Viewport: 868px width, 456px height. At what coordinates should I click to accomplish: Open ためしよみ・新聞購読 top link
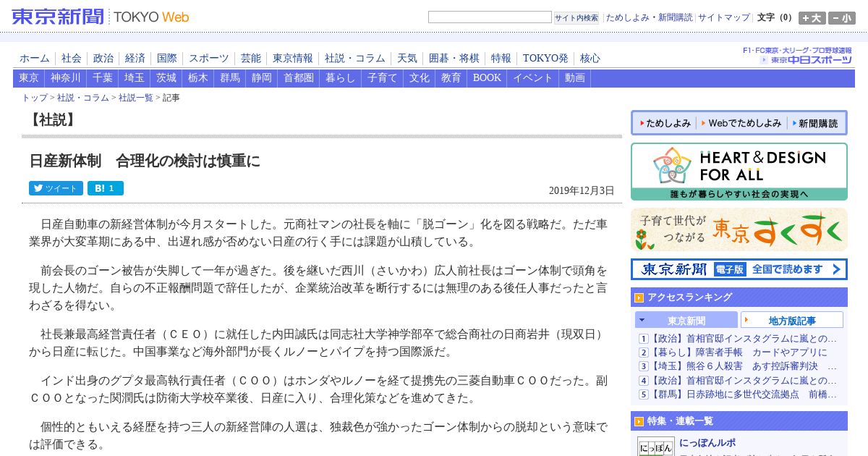[649, 17]
